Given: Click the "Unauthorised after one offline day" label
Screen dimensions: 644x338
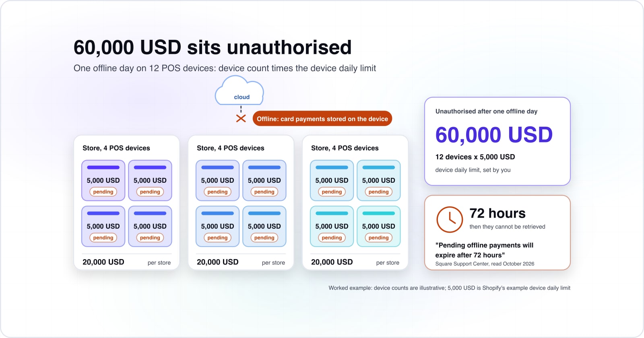Looking at the screenshot, I should 486,111.
